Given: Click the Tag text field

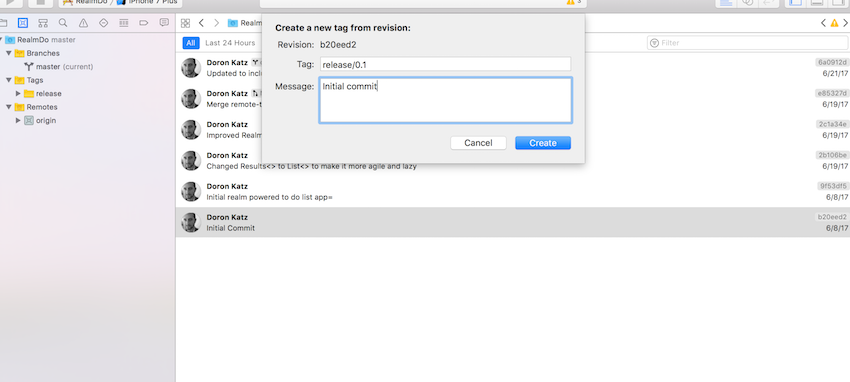Looking at the screenshot, I should [x=445, y=64].
